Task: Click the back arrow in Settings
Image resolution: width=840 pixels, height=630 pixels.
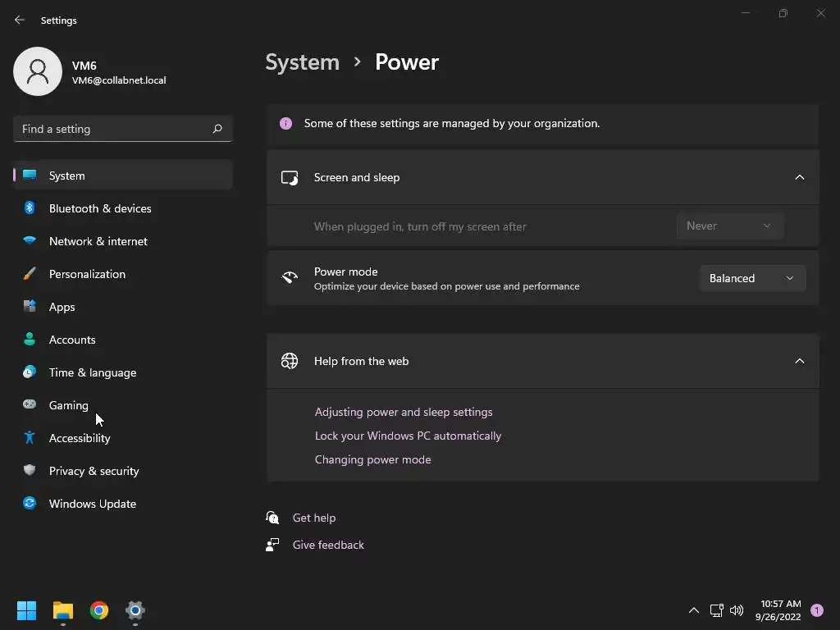Action: tap(20, 21)
